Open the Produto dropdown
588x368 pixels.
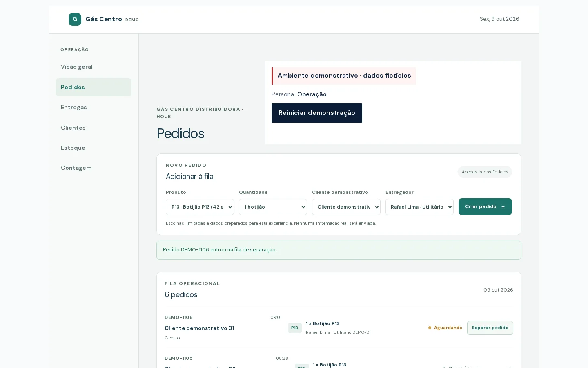coord(200,207)
